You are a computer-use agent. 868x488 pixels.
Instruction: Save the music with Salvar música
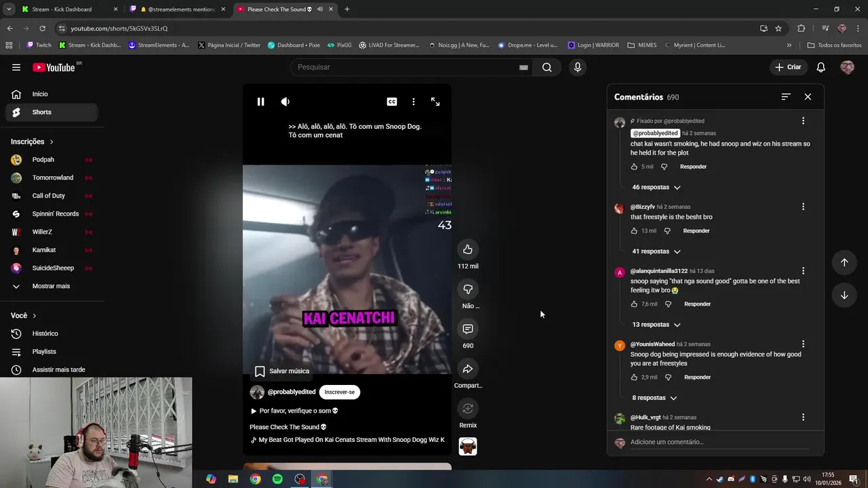[282, 371]
